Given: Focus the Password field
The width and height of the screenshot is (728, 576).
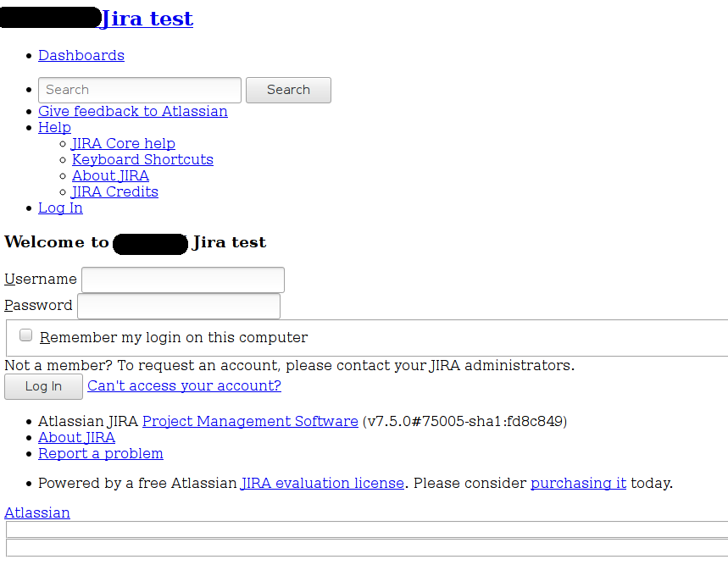Looking at the screenshot, I should 179,307.
